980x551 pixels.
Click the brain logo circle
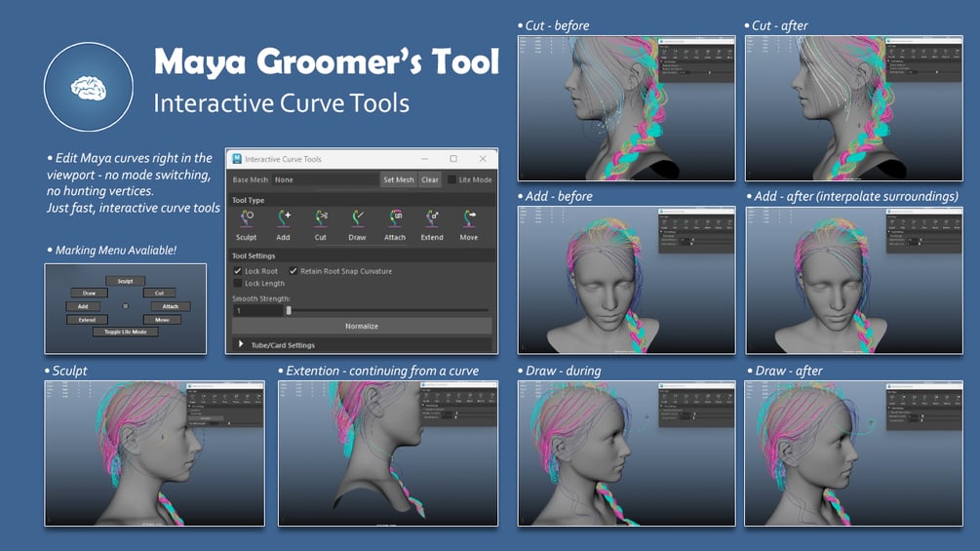pos(88,87)
